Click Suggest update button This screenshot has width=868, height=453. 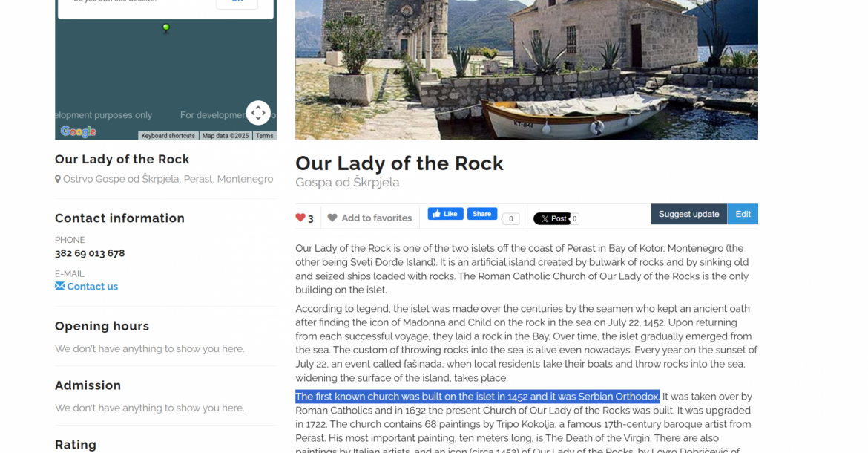pyautogui.click(x=688, y=215)
